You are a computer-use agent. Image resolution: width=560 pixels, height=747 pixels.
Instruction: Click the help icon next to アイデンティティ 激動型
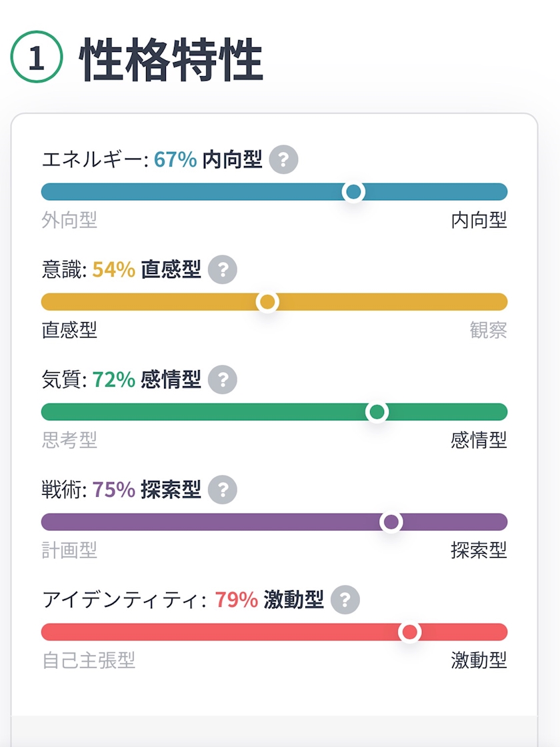[345, 600]
